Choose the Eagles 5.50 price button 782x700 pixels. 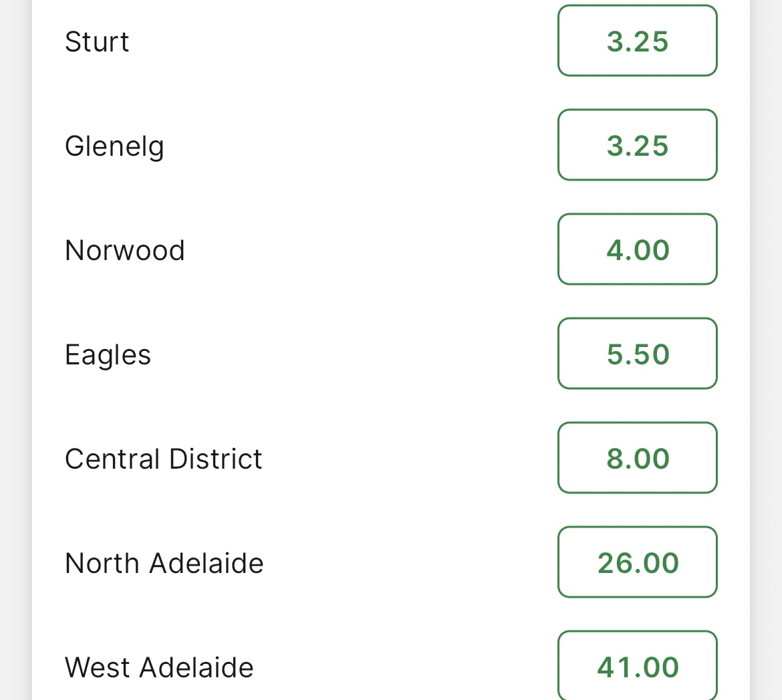click(638, 354)
